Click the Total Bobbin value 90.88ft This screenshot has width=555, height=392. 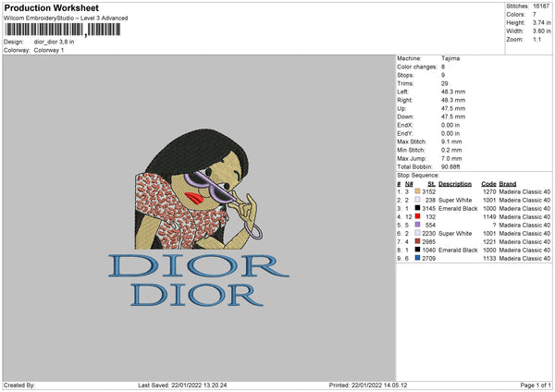(450, 166)
